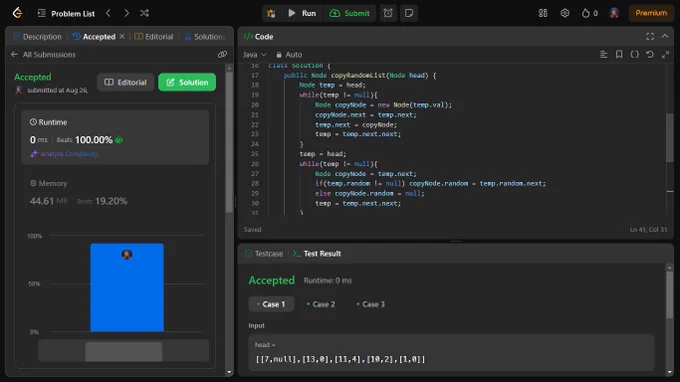Select the Runtime stats card

(115, 137)
